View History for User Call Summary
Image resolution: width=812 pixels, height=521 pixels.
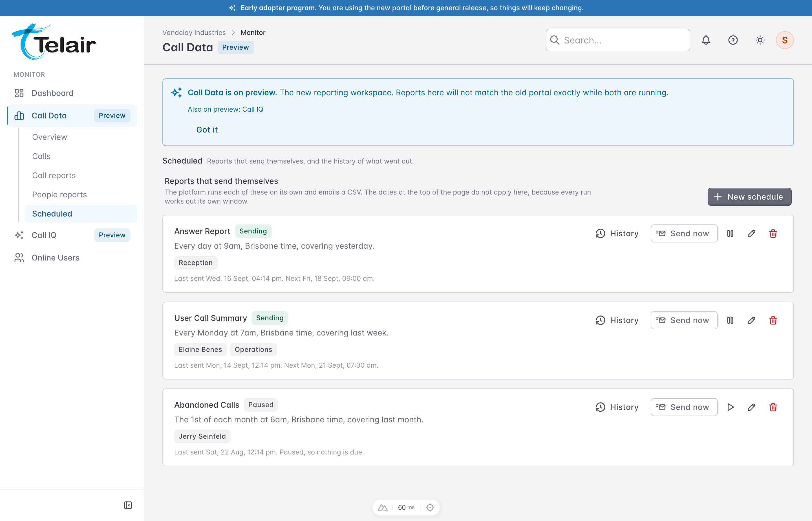point(617,320)
